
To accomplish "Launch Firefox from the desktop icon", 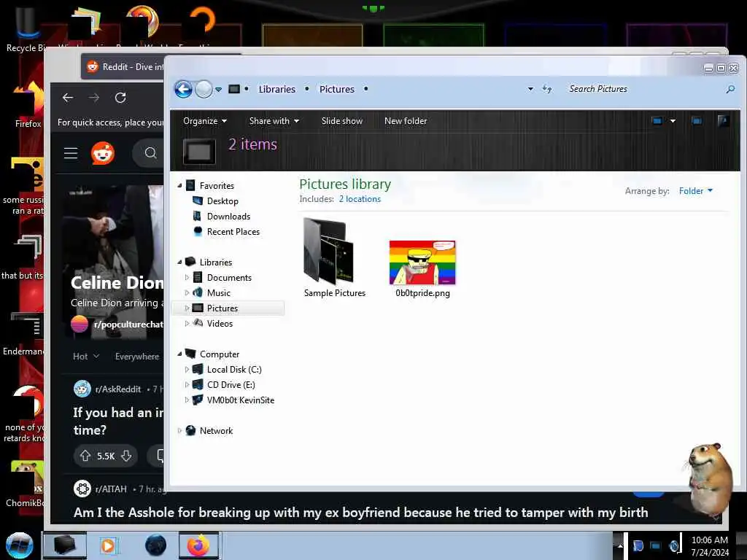I will coord(28,105).
